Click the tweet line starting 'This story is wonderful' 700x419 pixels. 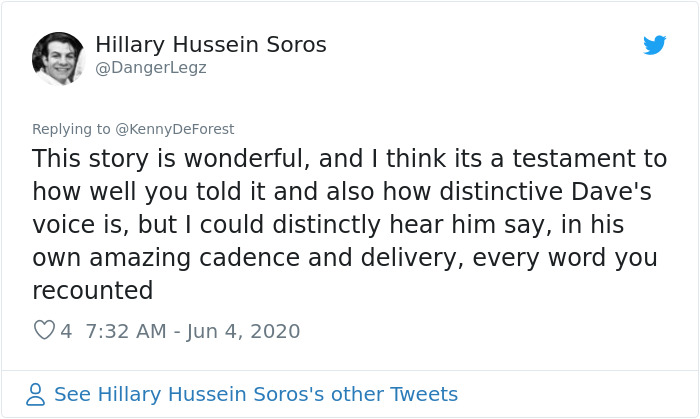coord(350,159)
